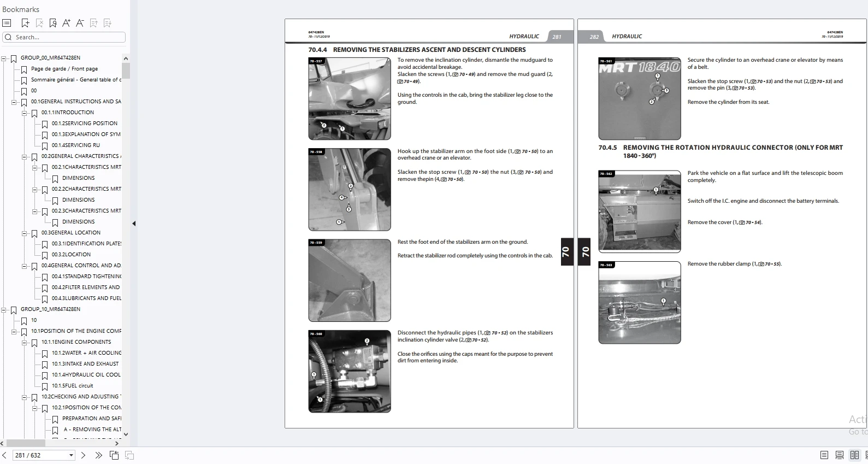Switch to continuous page view
Screen dimensions: 868x464
click(x=840, y=455)
